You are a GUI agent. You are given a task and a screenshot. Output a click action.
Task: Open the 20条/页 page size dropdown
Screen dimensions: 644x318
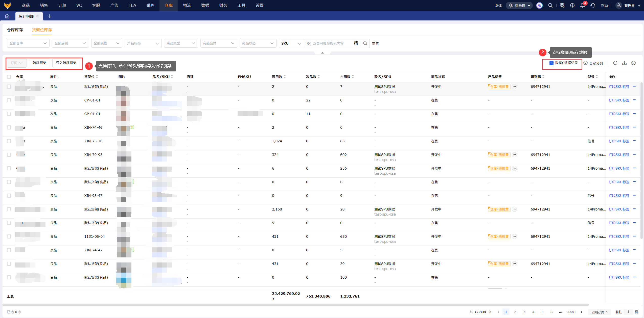600,312
